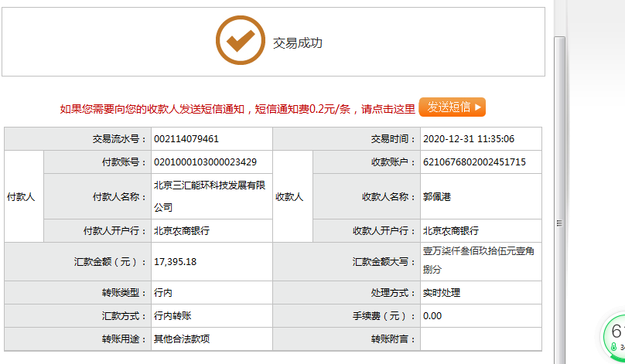This screenshot has width=625, height=364.
Task: Click the transfer purpose 其他合法款项
Action: pos(182,339)
